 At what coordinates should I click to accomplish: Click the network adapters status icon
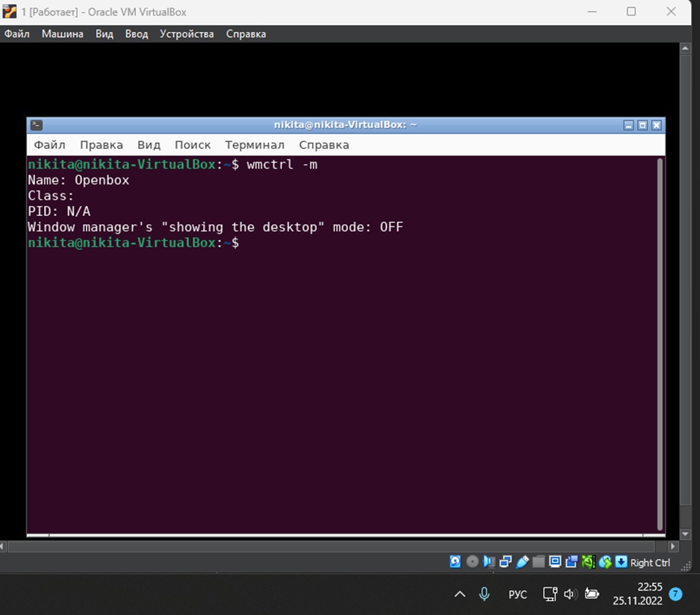point(506,561)
